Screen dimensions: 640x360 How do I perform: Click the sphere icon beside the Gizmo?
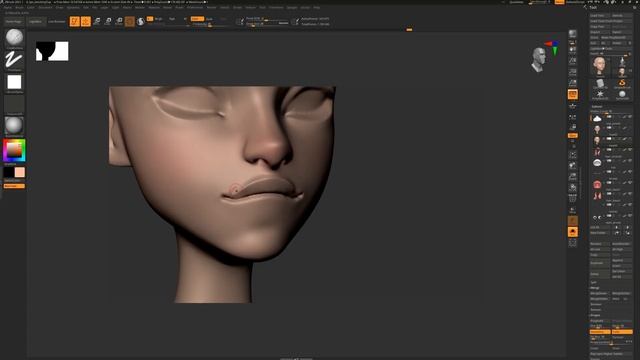(140, 21)
